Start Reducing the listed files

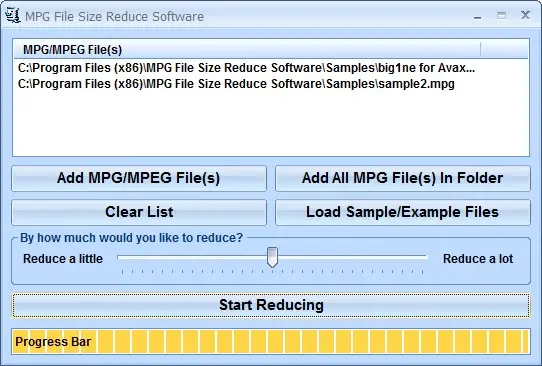tap(271, 305)
